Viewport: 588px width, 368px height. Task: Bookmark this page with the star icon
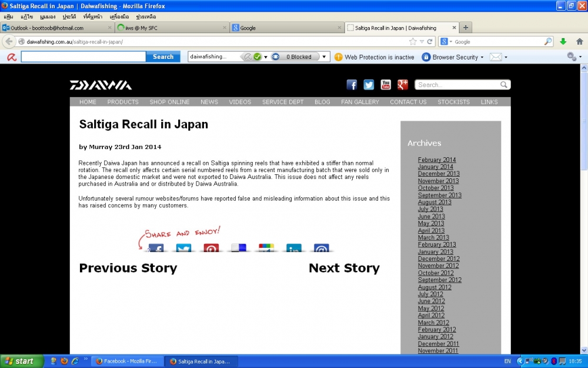(x=413, y=42)
